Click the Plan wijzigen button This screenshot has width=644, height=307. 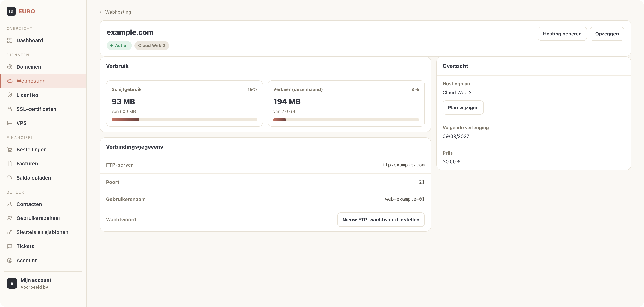[463, 107]
